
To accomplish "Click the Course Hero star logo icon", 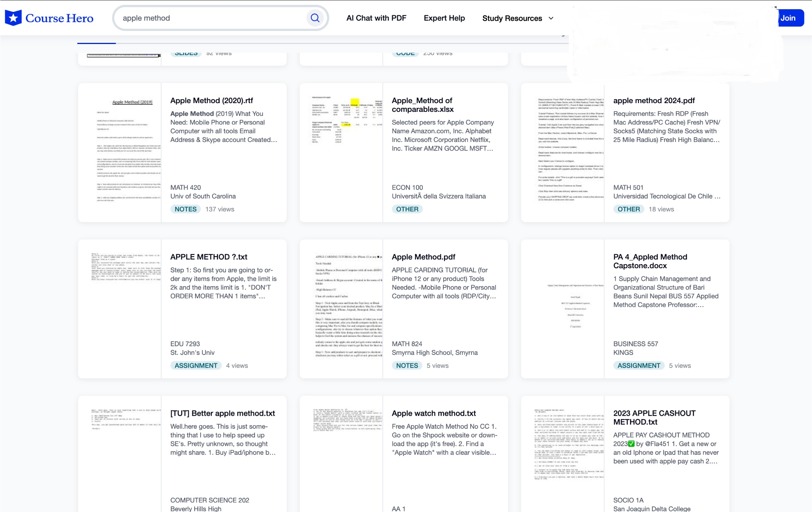I will (13, 18).
